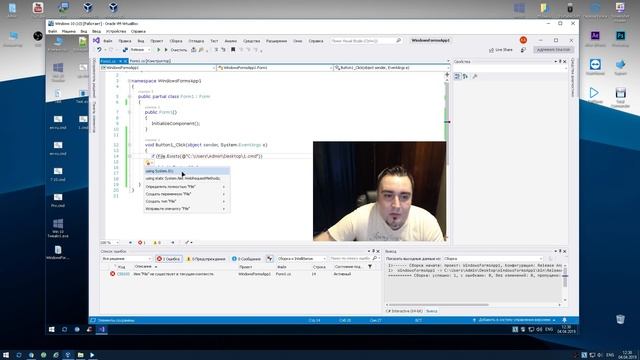Expand the generate type 'File' submenu
This screenshot has width=640, height=360.
(186, 201)
